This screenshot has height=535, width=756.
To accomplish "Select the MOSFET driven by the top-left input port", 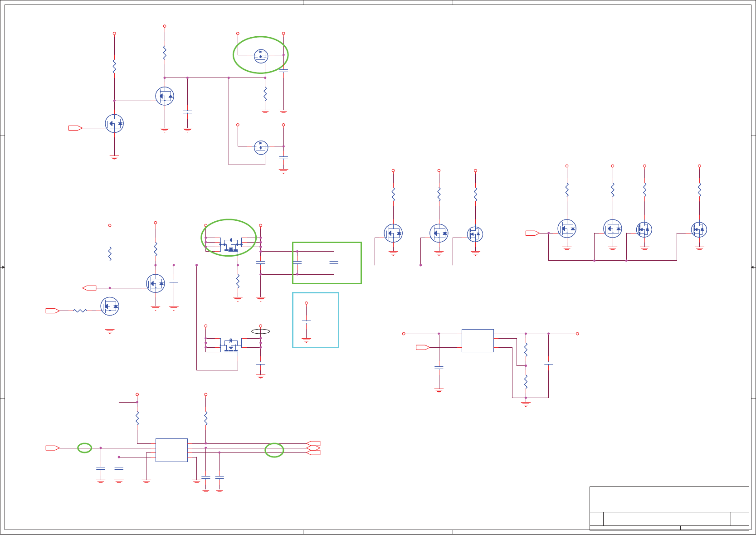I will click(x=114, y=123).
